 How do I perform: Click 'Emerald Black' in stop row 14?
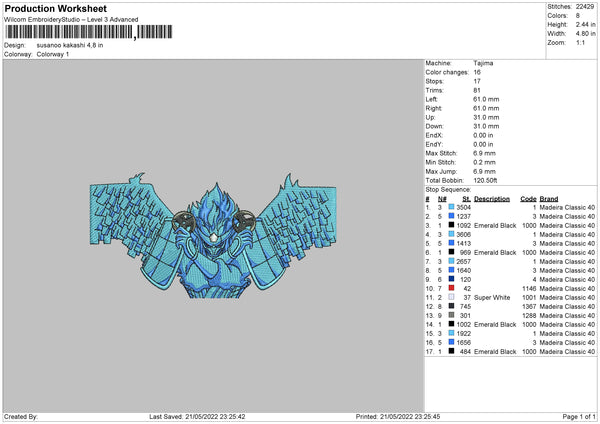[x=495, y=325]
